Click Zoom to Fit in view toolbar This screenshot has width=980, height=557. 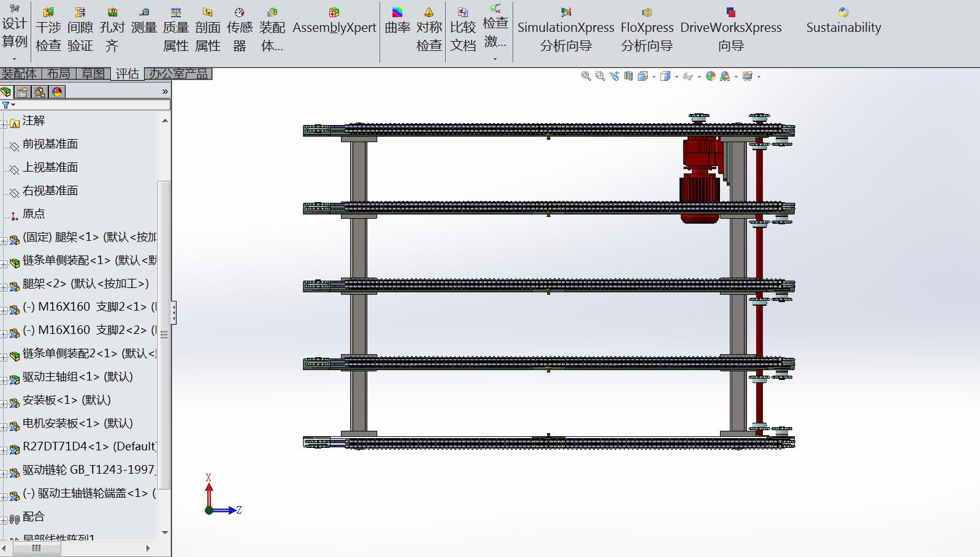tap(586, 76)
